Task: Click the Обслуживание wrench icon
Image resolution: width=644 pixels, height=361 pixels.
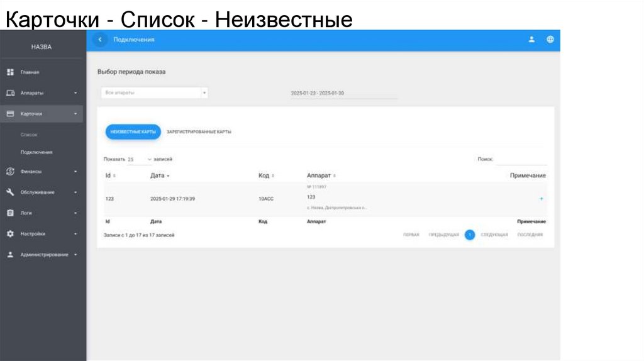Action: (10, 192)
